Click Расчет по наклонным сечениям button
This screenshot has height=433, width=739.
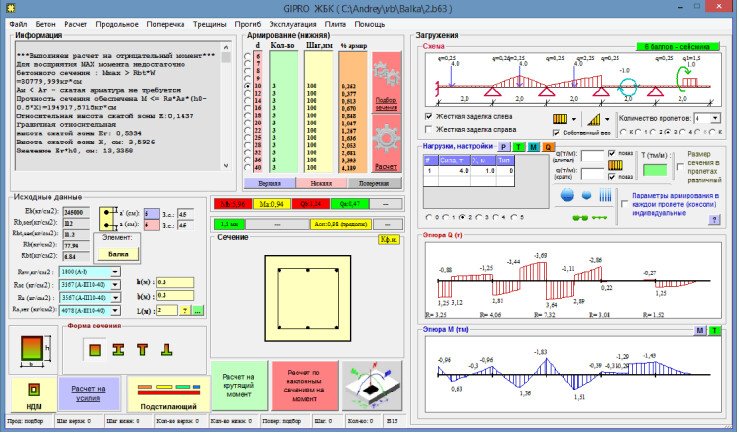click(305, 385)
